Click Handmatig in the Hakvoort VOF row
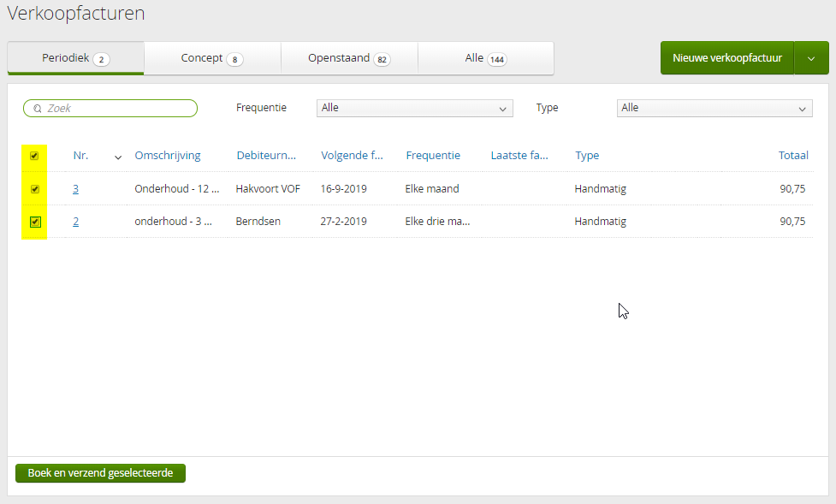Viewport: 836px width, 504px height. [x=601, y=189]
